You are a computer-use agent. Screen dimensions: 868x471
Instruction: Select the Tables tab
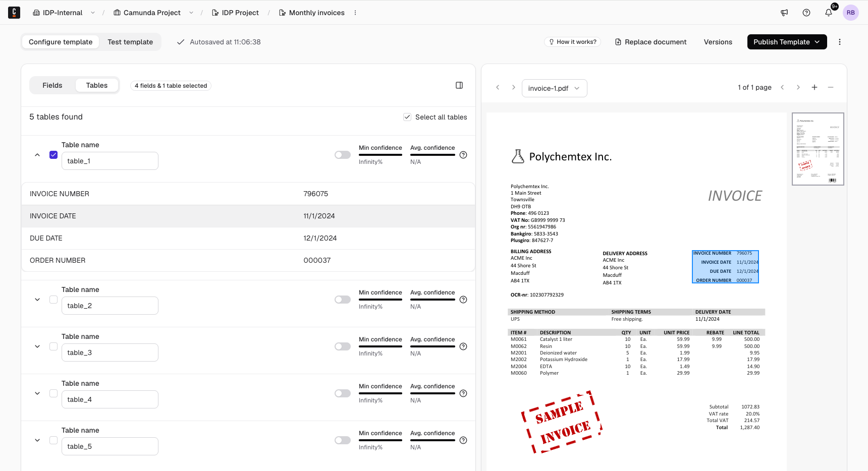click(97, 85)
